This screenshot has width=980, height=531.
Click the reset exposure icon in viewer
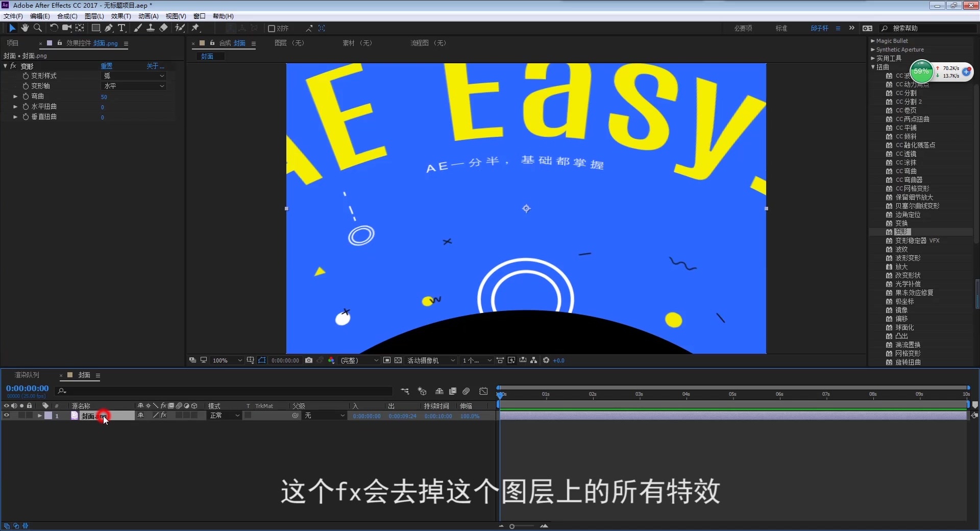click(546, 360)
